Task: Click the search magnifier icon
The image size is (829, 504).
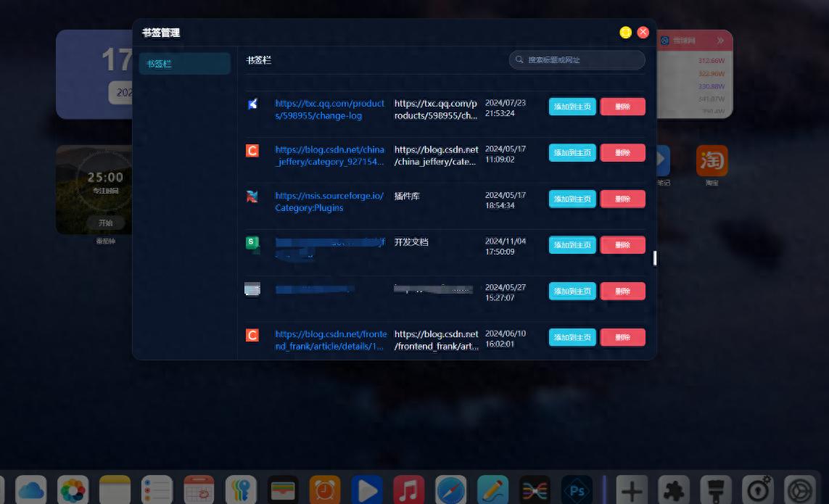Action: [x=519, y=59]
